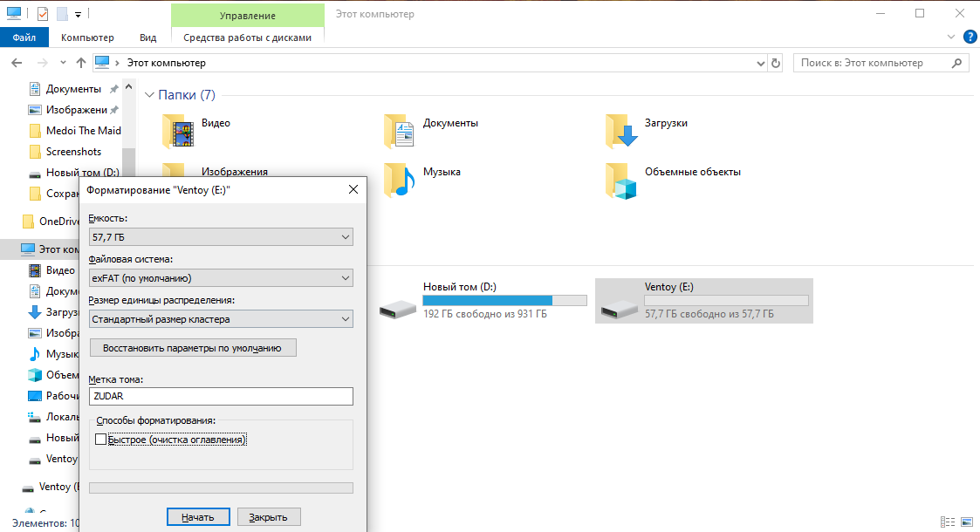Select OneDrive in the navigation pane
Image resolution: width=980 pixels, height=532 pixels.
(58, 221)
